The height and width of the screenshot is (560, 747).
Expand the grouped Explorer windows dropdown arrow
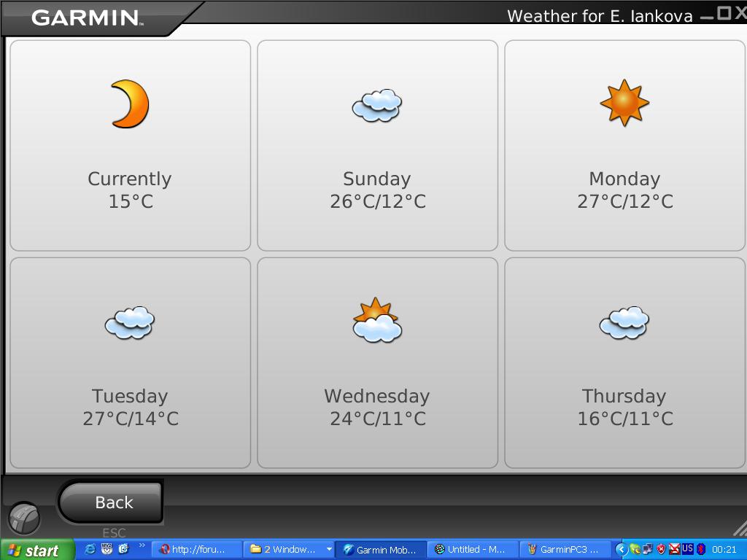pos(329,550)
